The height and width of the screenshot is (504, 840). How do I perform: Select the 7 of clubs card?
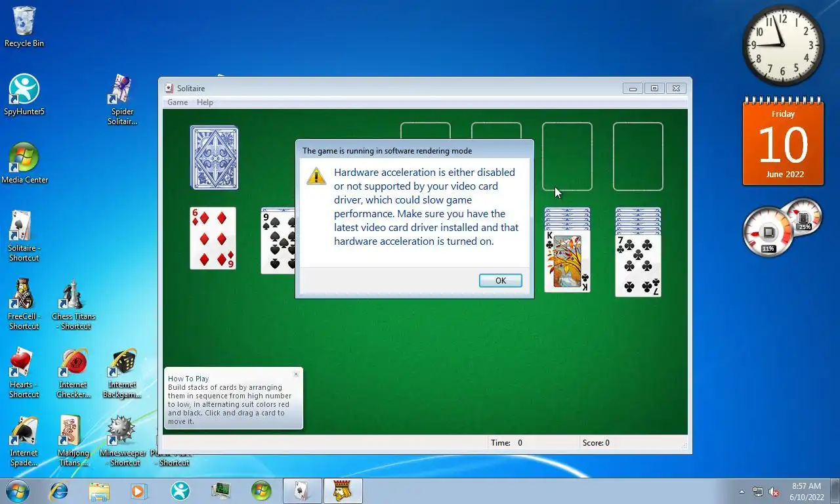tap(638, 266)
